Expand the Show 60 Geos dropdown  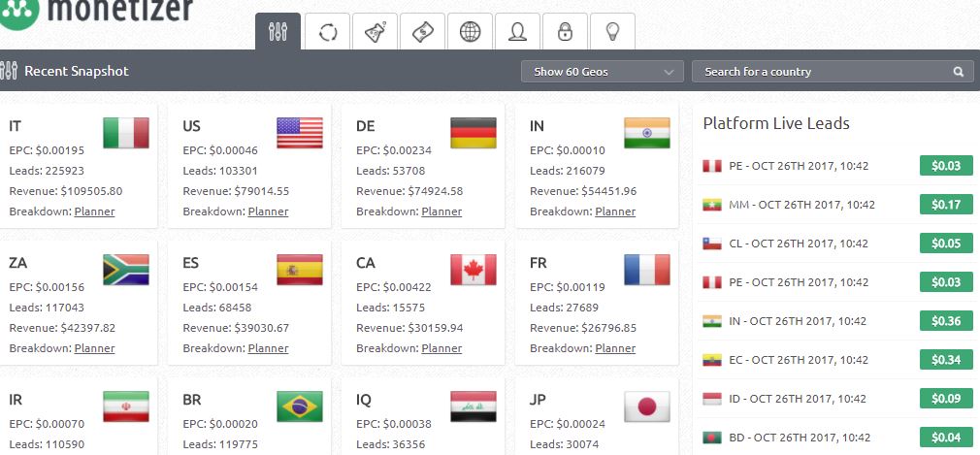pos(602,72)
